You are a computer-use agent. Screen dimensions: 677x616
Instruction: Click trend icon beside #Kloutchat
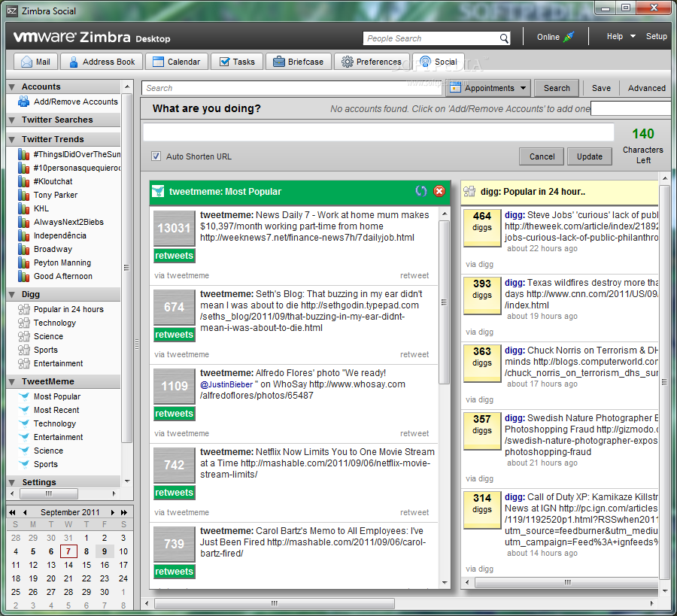tap(23, 181)
